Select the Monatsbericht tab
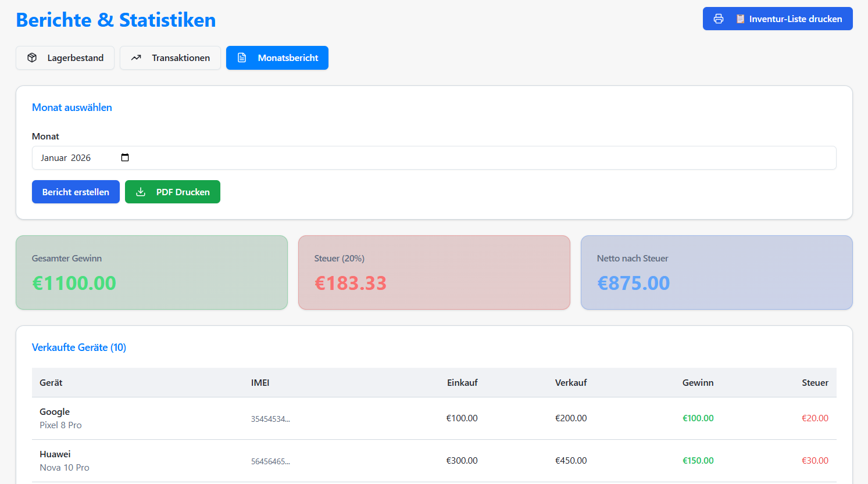This screenshot has width=868, height=484. (277, 58)
